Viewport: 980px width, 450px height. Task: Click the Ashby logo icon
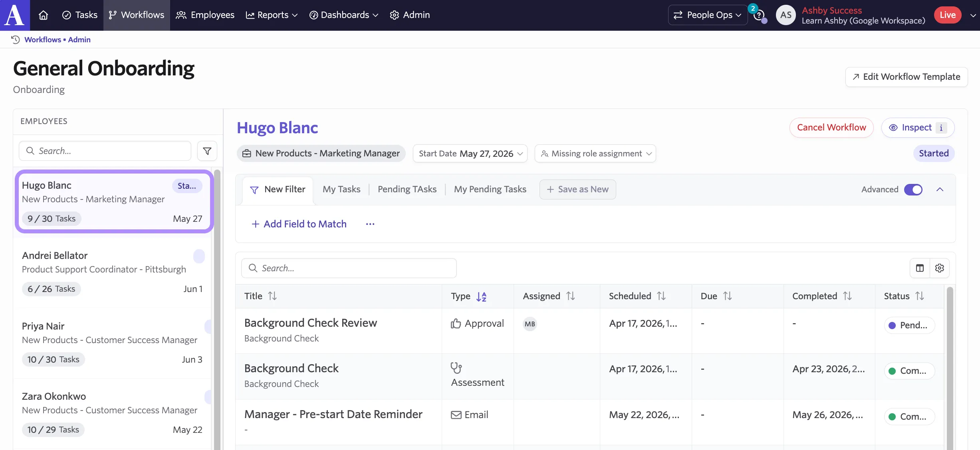coord(15,15)
